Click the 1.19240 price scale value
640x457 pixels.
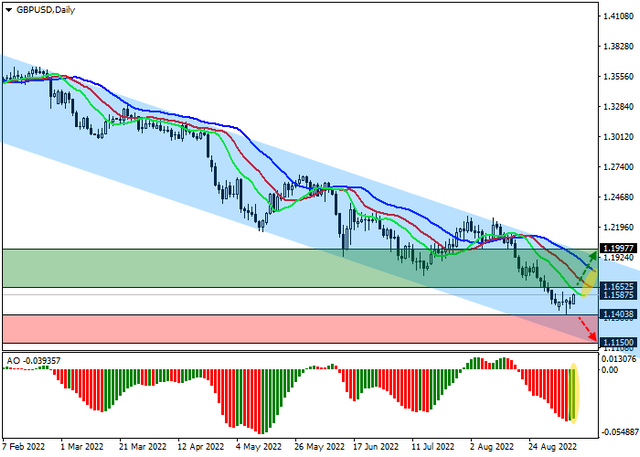(x=618, y=257)
